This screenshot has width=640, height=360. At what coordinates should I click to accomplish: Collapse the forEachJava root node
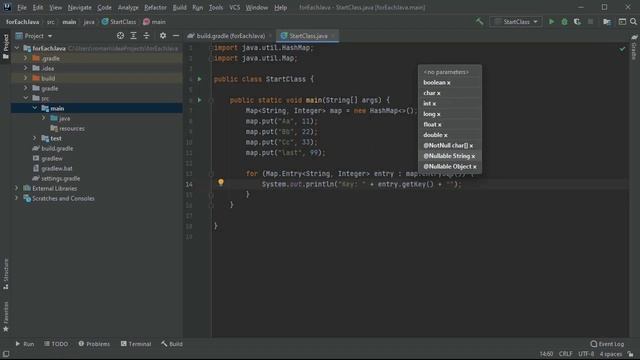point(17,48)
